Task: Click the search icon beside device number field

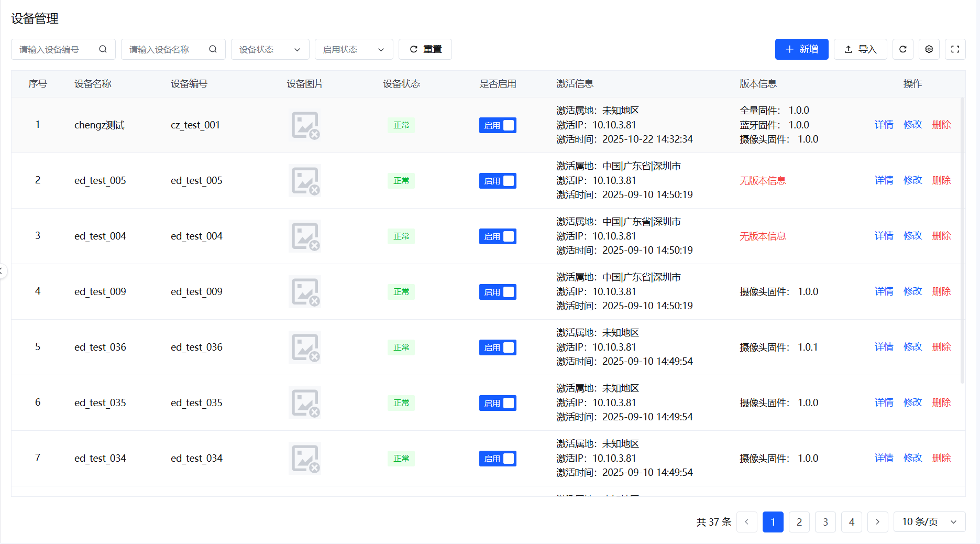Action: (x=103, y=49)
